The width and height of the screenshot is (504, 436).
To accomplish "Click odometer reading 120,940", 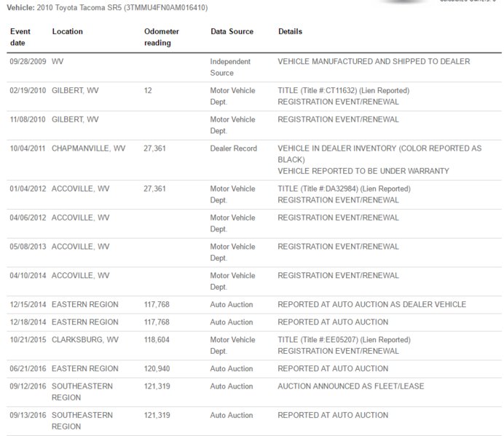I will click(x=157, y=368).
